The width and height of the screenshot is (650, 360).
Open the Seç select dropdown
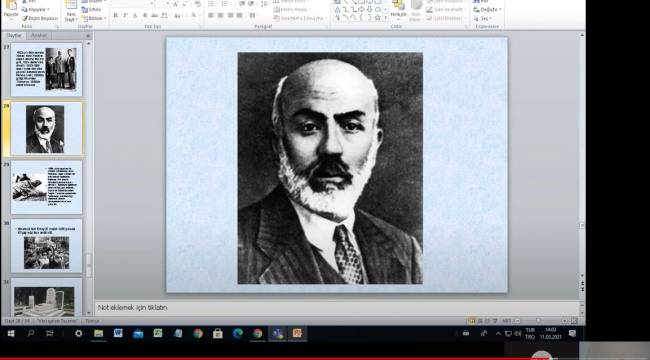tap(482, 18)
